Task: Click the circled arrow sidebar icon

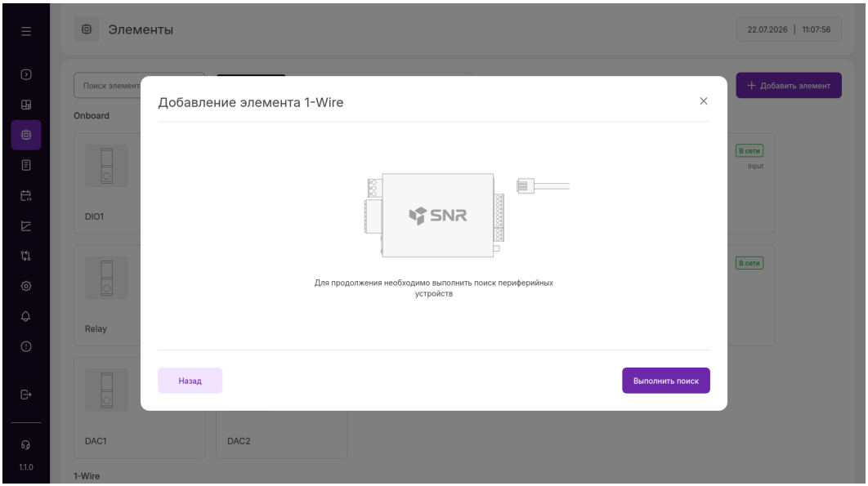Action: pyautogui.click(x=26, y=74)
